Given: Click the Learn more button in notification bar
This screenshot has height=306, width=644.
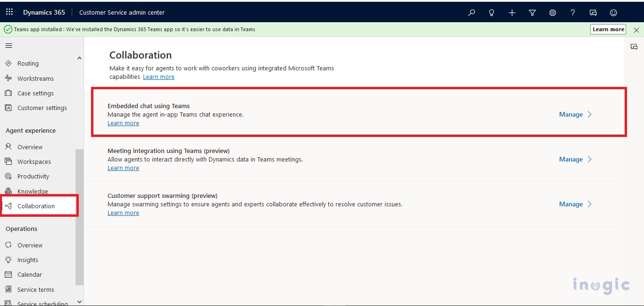Looking at the screenshot, I should pyautogui.click(x=608, y=29).
